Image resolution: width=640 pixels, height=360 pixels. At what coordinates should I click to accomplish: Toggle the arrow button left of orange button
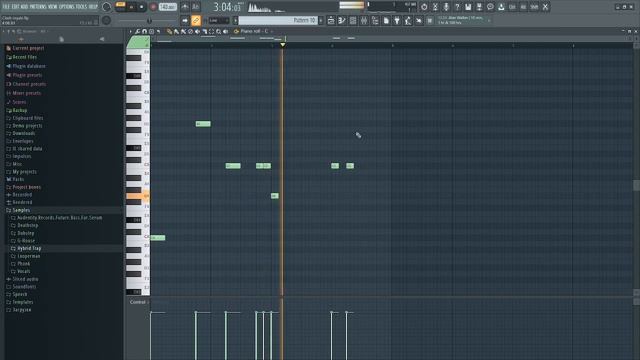[x=185, y=20]
